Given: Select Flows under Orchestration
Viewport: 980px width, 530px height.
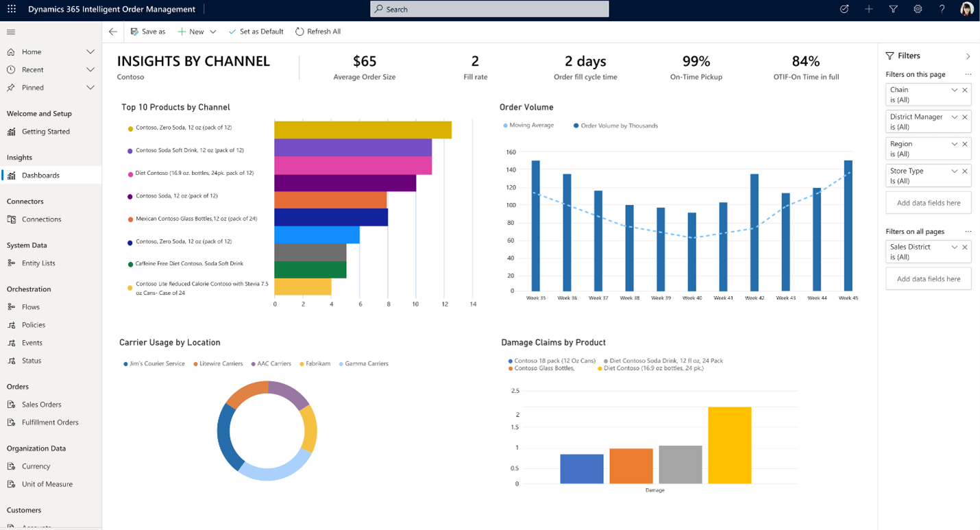Looking at the screenshot, I should click(31, 307).
